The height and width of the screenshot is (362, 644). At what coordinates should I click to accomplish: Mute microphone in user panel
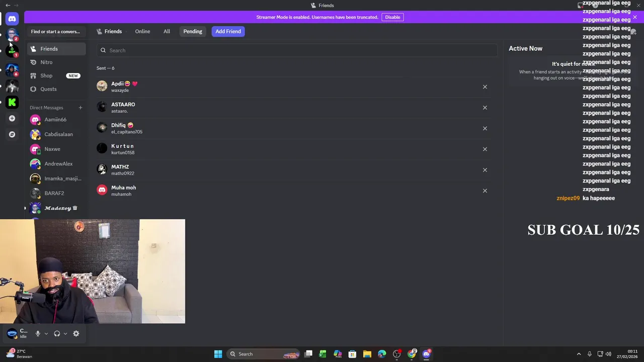(38, 333)
